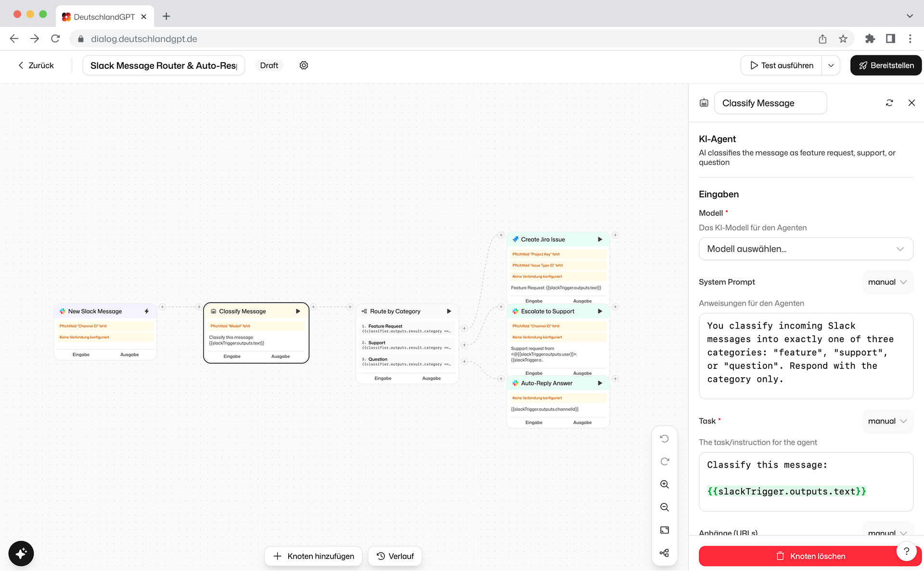924x571 pixels.
Task: Click into the System Prompt text area
Action: 806,356
